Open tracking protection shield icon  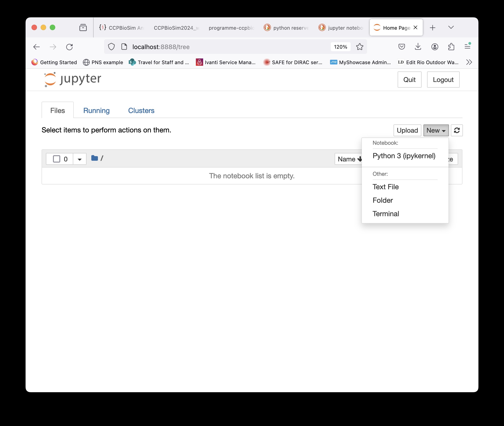tap(111, 47)
